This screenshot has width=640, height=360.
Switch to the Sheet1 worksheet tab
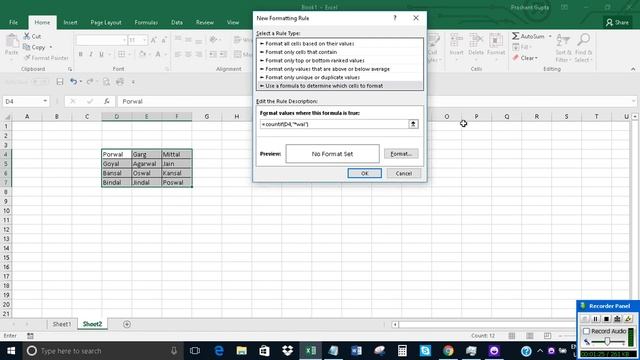tap(62, 324)
